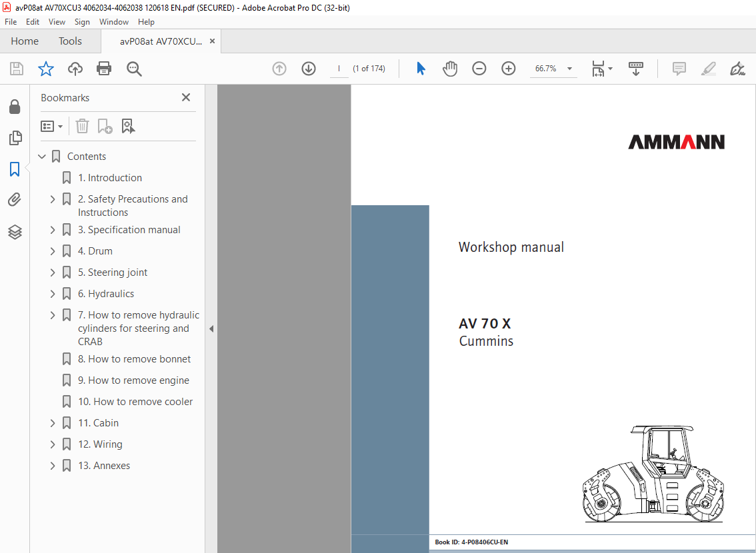Select 4. Drum bookmark label
The height and width of the screenshot is (553, 756).
(x=95, y=251)
